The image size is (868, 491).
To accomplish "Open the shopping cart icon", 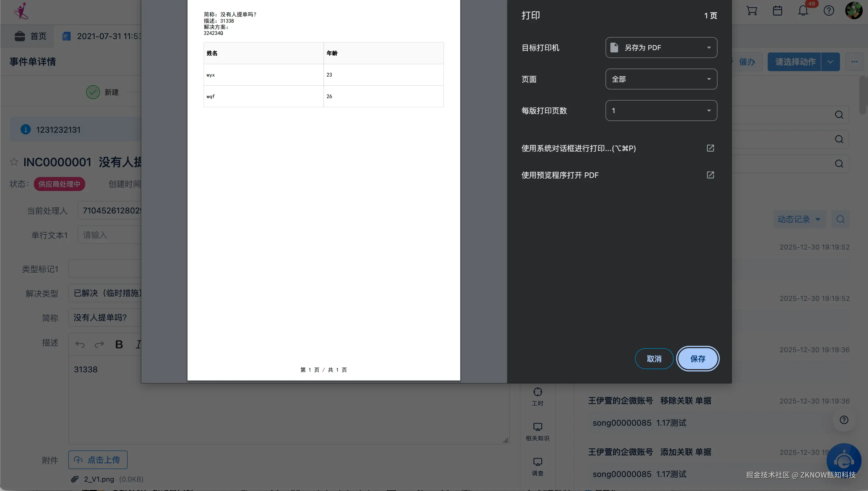I will [752, 11].
